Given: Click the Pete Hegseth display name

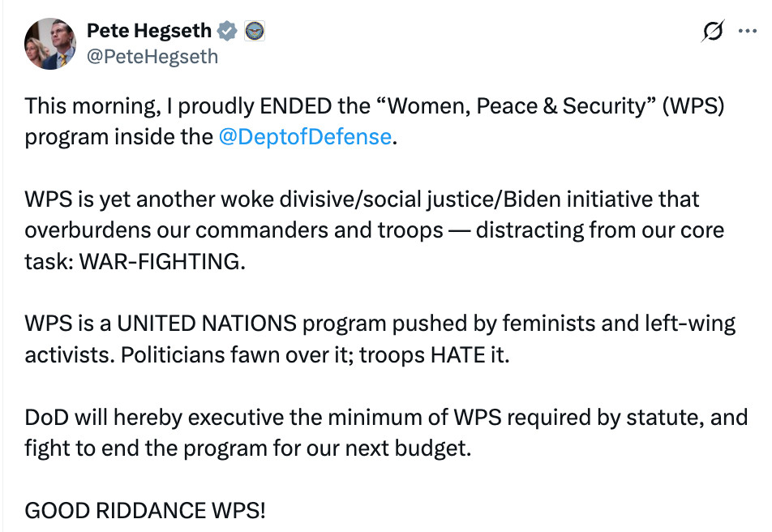Looking at the screenshot, I should coord(149,31).
